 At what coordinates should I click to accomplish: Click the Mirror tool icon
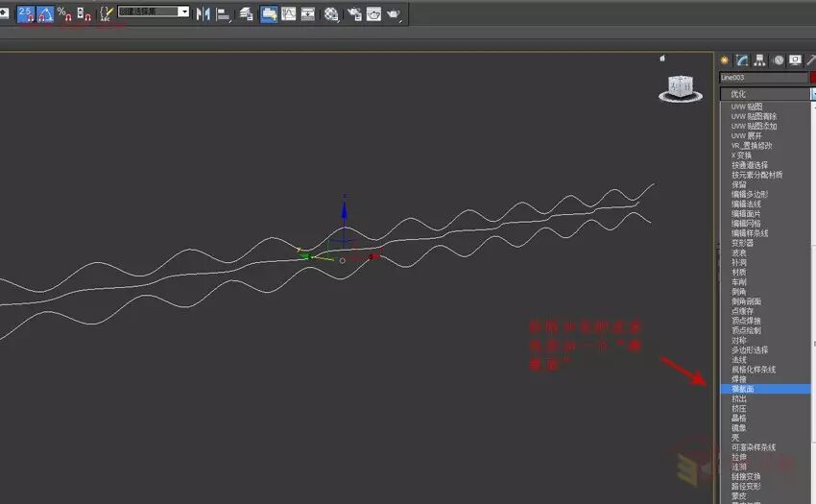pos(203,13)
